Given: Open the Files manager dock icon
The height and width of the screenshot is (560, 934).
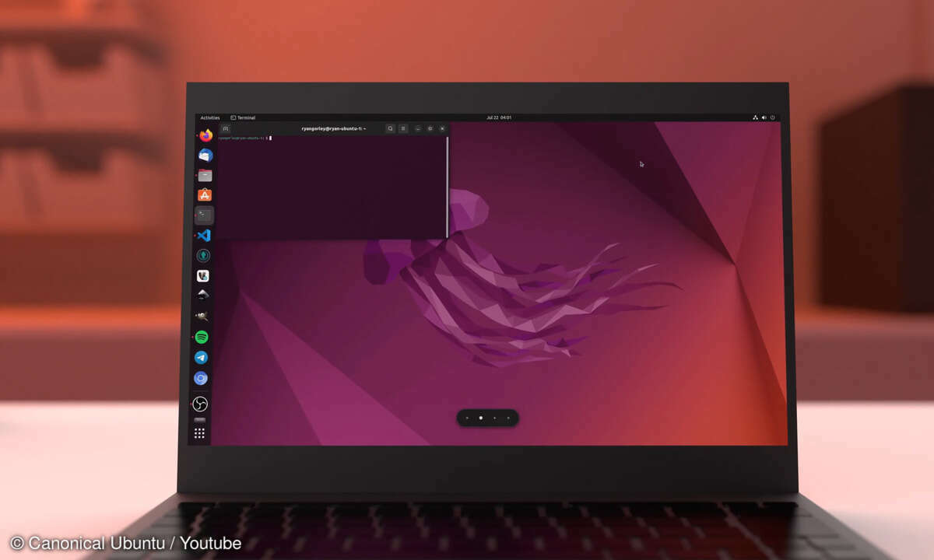Looking at the screenshot, I should (x=205, y=175).
